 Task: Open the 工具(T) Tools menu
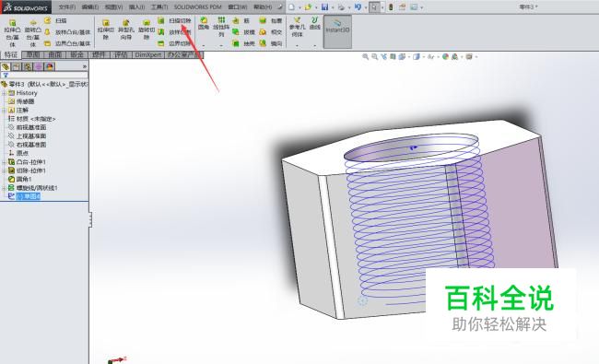coord(159,6)
